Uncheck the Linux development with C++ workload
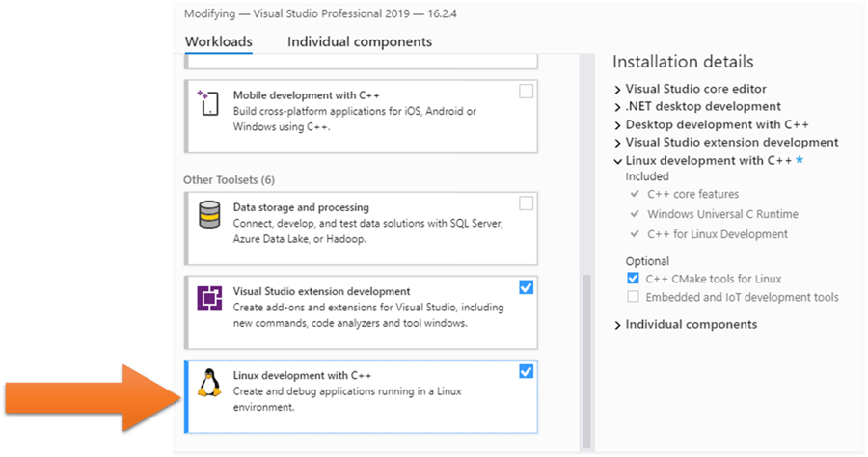Viewport: 868px width, 457px height. (526, 372)
